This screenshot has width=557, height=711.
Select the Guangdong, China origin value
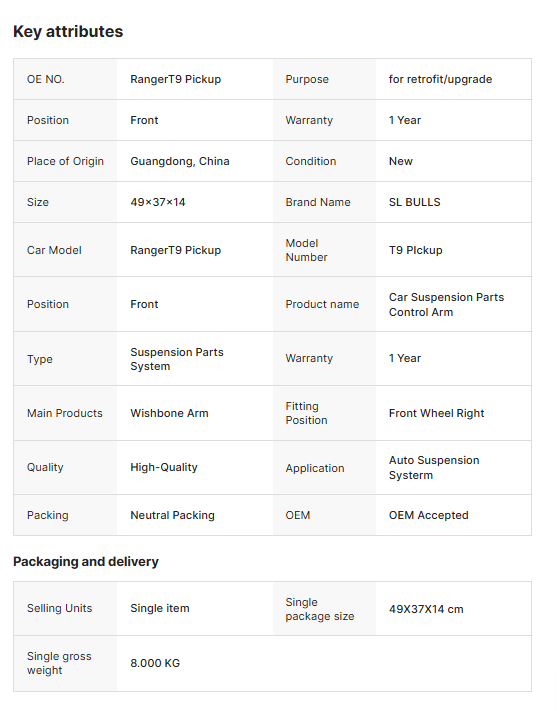pyautogui.click(x=180, y=161)
